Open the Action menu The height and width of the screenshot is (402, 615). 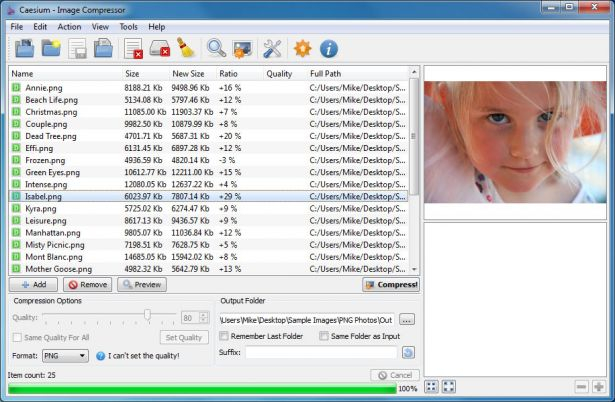(x=69, y=27)
